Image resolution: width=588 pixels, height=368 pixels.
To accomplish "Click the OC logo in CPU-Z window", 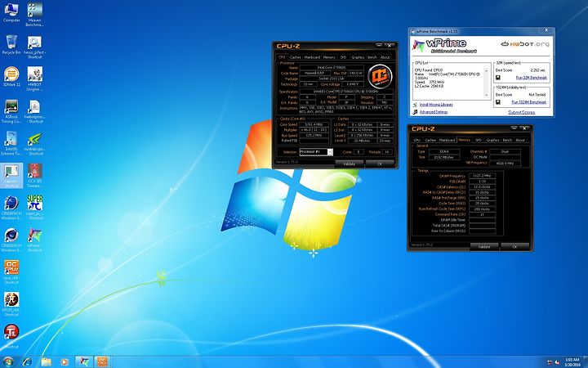I will (x=380, y=76).
